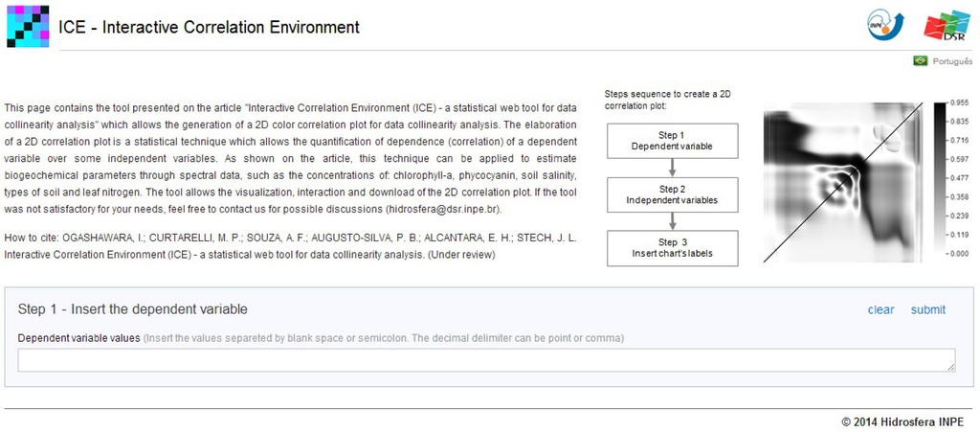
Task: Grab the text area resize handle
Action: tap(949, 365)
